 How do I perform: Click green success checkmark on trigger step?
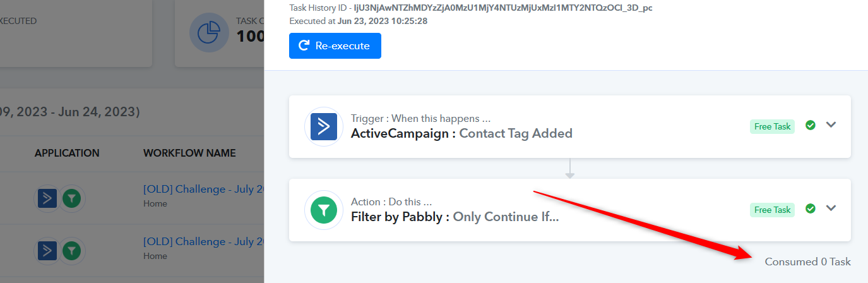[x=811, y=125]
